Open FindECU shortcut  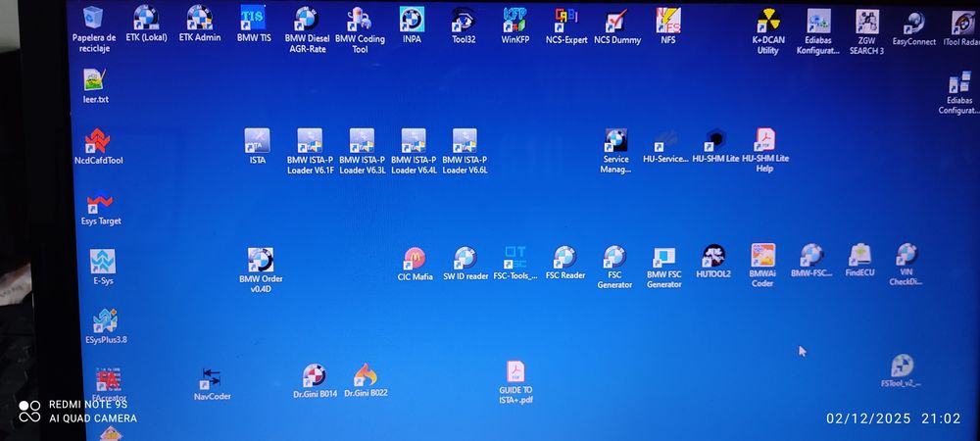coord(860,260)
